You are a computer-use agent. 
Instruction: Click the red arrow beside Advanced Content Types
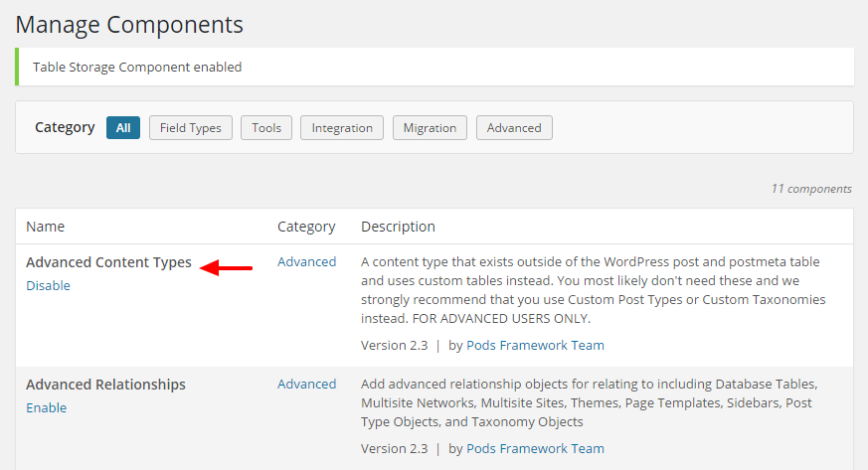tap(226, 267)
